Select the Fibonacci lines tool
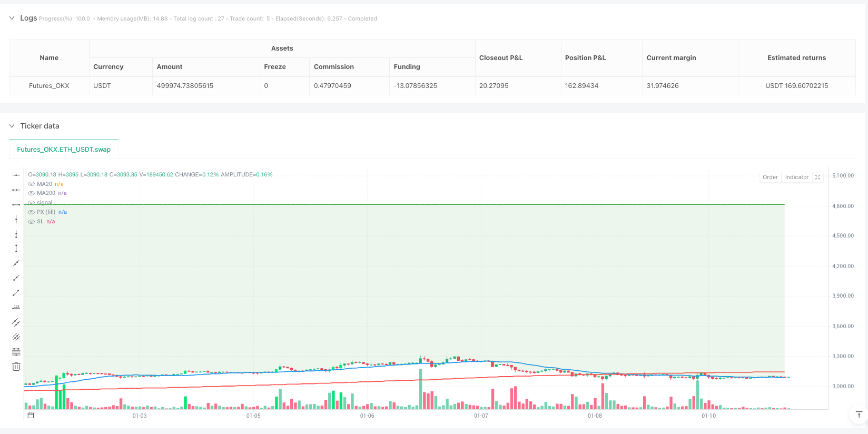 coord(16,352)
